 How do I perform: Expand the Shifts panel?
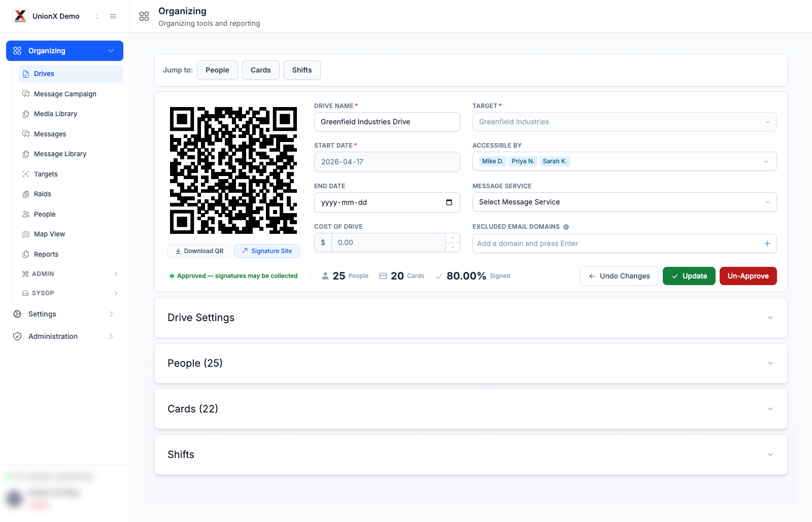coord(471,455)
